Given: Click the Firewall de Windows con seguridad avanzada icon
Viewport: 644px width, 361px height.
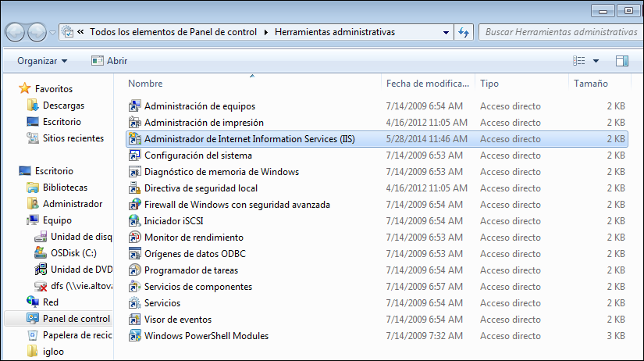Looking at the screenshot, I should click(x=135, y=205).
